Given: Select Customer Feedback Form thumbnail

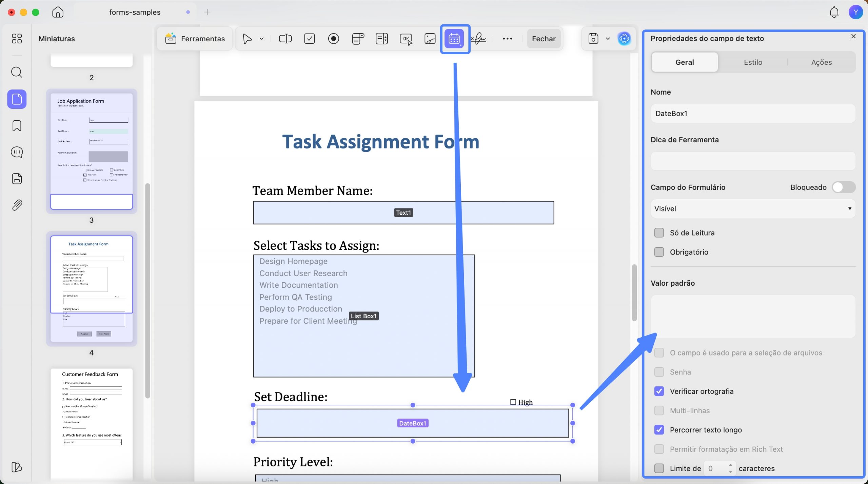Looking at the screenshot, I should tap(92, 424).
